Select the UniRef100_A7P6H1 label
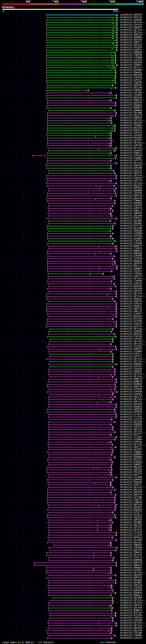The image size is (146, 644). coord(131,389)
